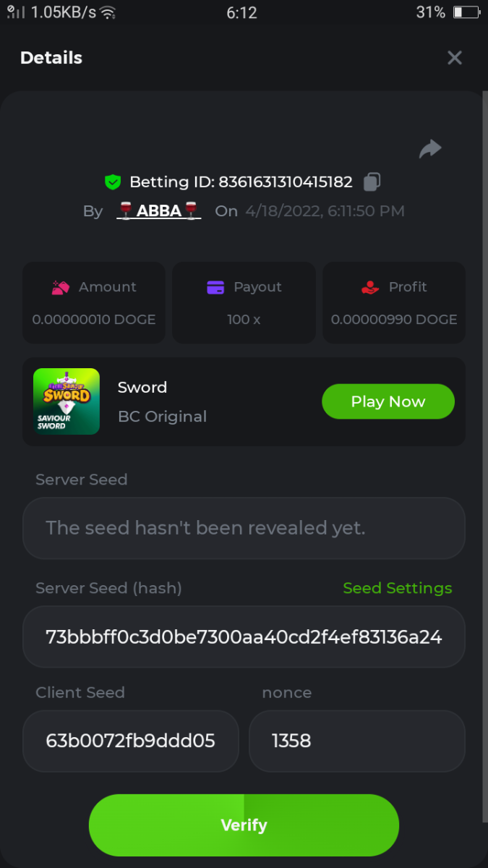Click the Server Seed field
This screenshot has width=488, height=868.
click(244, 528)
